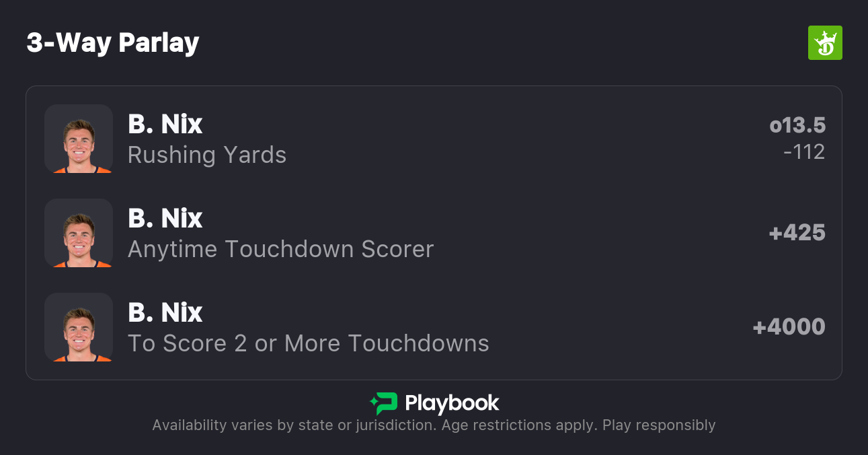The width and height of the screenshot is (868, 455).
Task: Select To Score 2 or More Touchdowns label
Action: (308, 344)
